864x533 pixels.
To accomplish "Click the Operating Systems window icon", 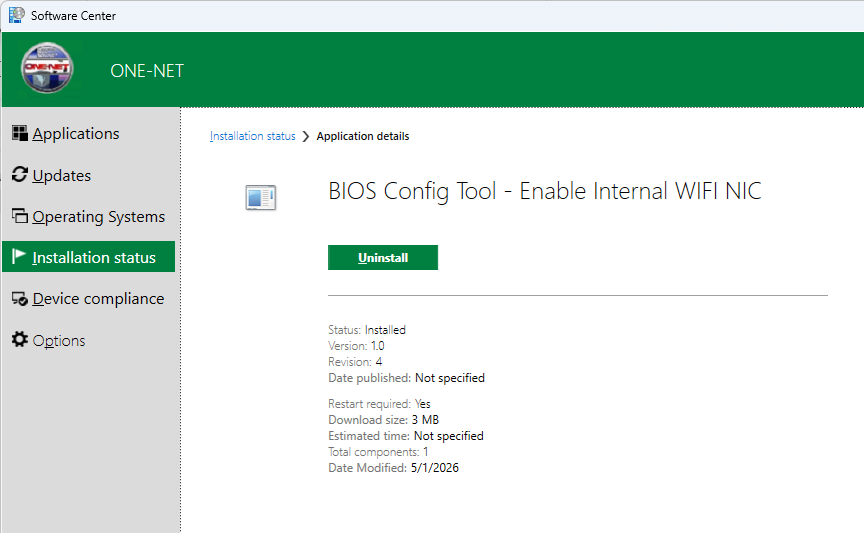I will (x=20, y=216).
